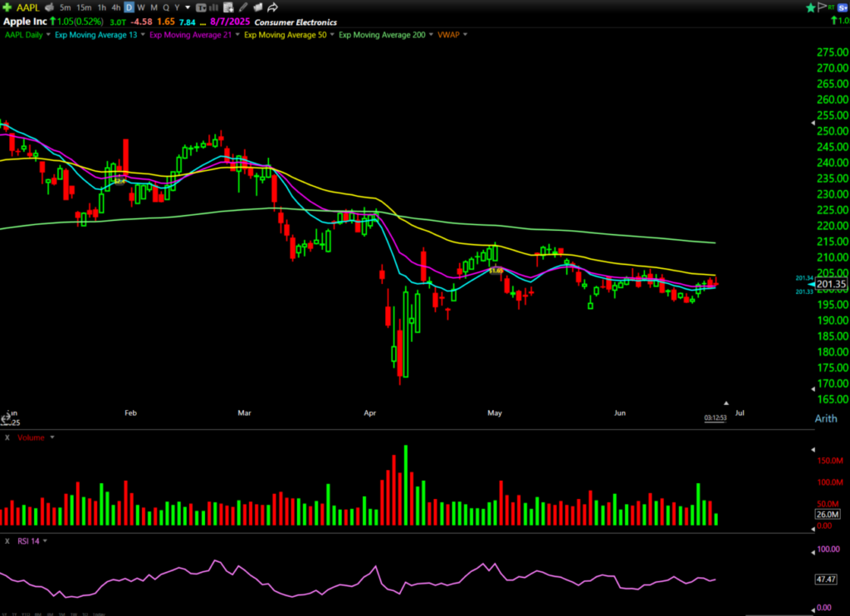This screenshot has width=850, height=616.
Task: Switch to the 15m timeframe
Action: coord(84,7)
